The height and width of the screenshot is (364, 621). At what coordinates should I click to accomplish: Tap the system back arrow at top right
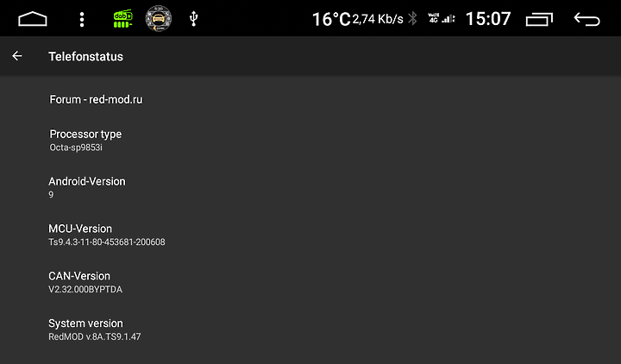click(587, 19)
